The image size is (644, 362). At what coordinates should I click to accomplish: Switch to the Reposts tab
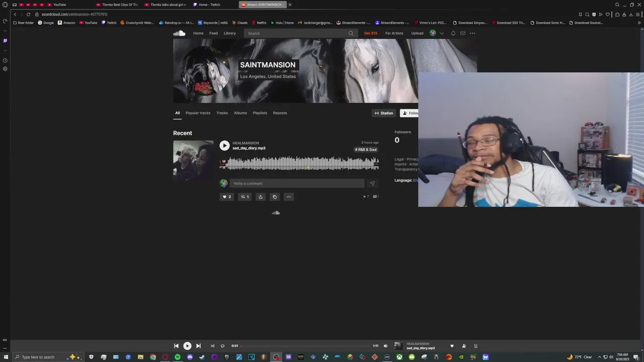click(280, 113)
